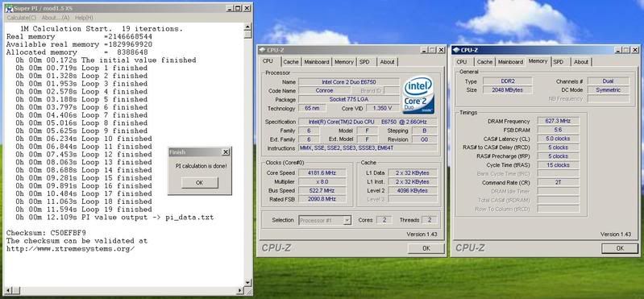Click the Command Rate value 2T

559,182
